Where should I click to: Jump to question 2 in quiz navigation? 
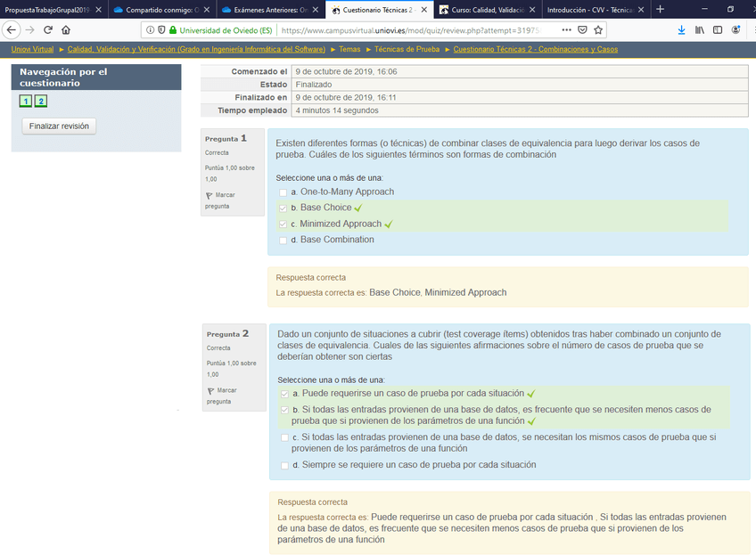(x=41, y=102)
